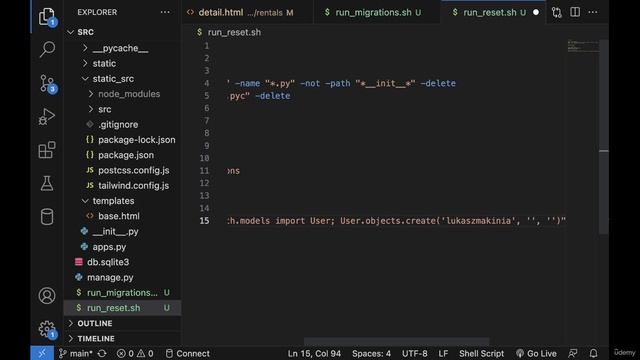Click the -delete text on line 5
This screenshot has width=640, height=360.
272,96
